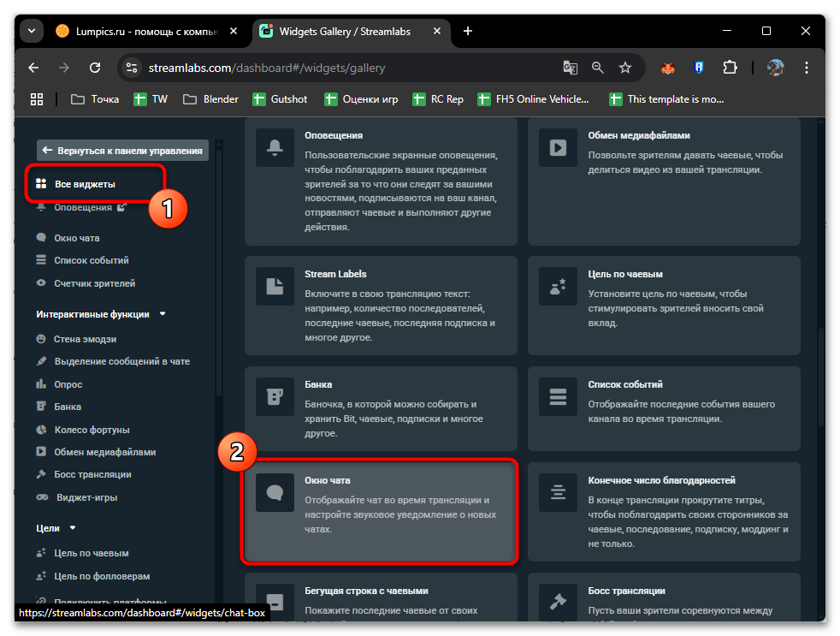The image size is (840, 636).
Task: Open the browser extensions puzzle icon
Action: tap(730, 68)
